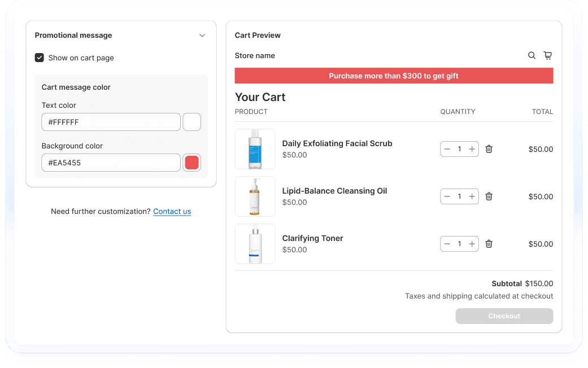Open the Contact us link
Viewport: 588px width, 368px height.
172,212
